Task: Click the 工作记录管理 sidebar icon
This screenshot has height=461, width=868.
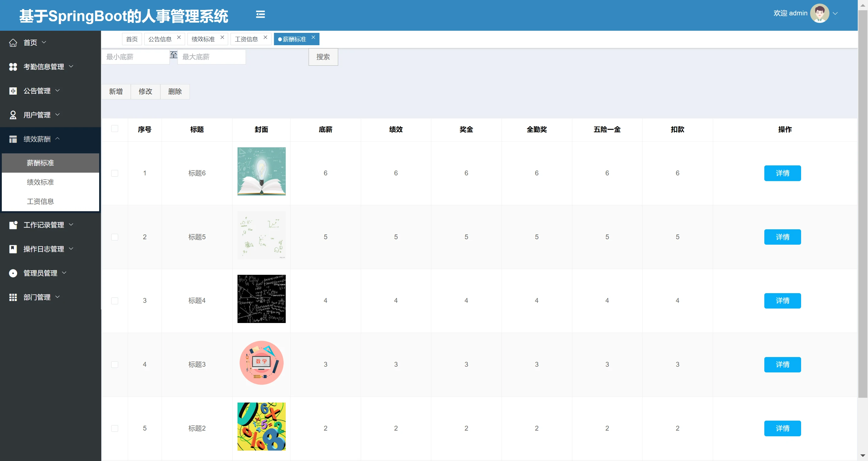Action: [x=13, y=225]
